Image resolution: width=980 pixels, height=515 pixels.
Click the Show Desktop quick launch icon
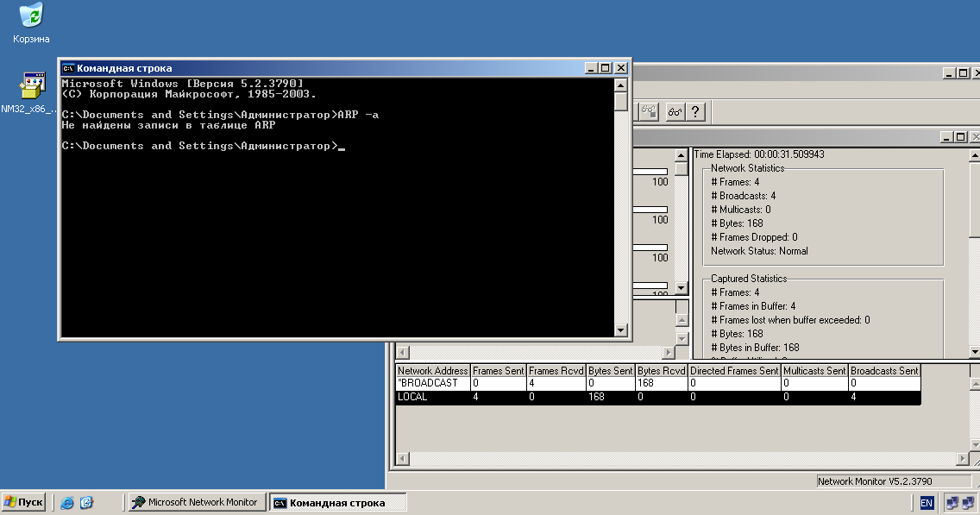[86, 503]
